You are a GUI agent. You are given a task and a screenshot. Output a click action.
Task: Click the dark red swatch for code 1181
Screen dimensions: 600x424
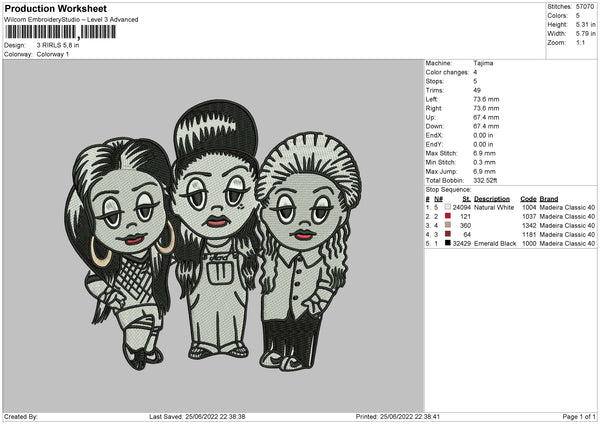coord(448,234)
